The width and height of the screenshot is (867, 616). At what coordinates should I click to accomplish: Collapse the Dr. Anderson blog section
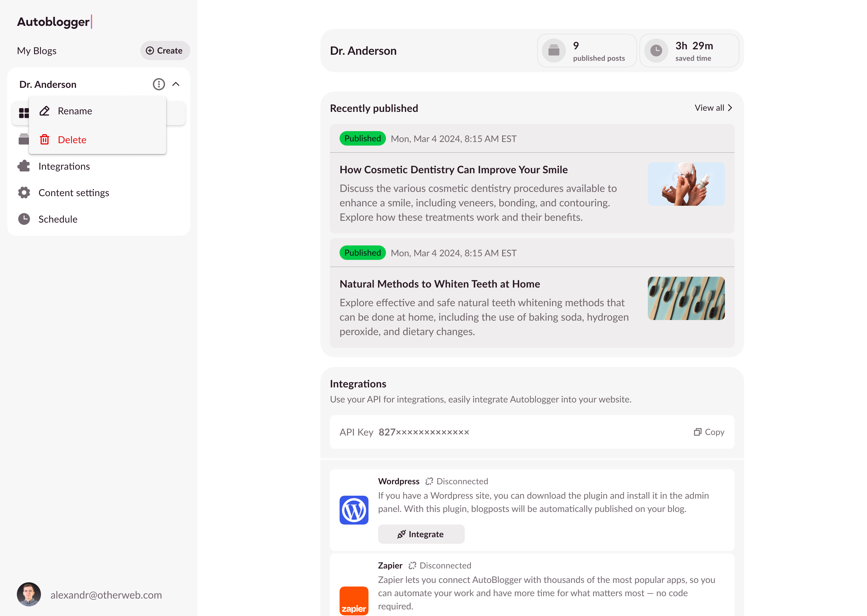pyautogui.click(x=176, y=84)
